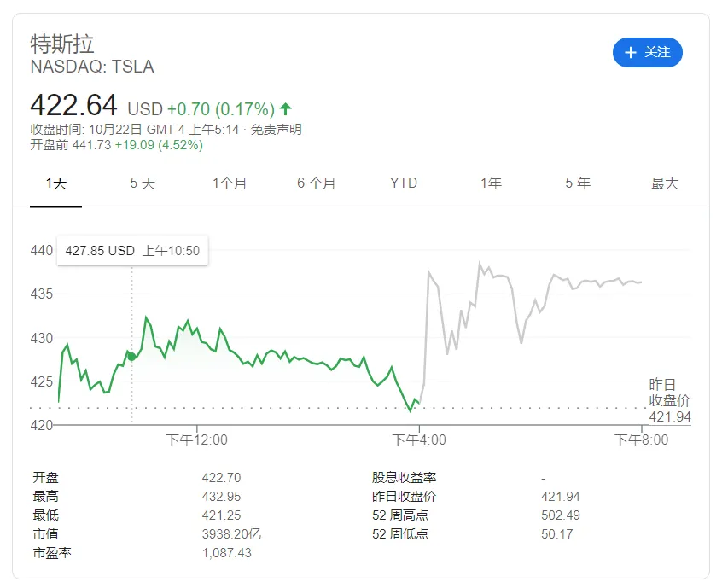Click the 440 y-axis label

coord(41,251)
